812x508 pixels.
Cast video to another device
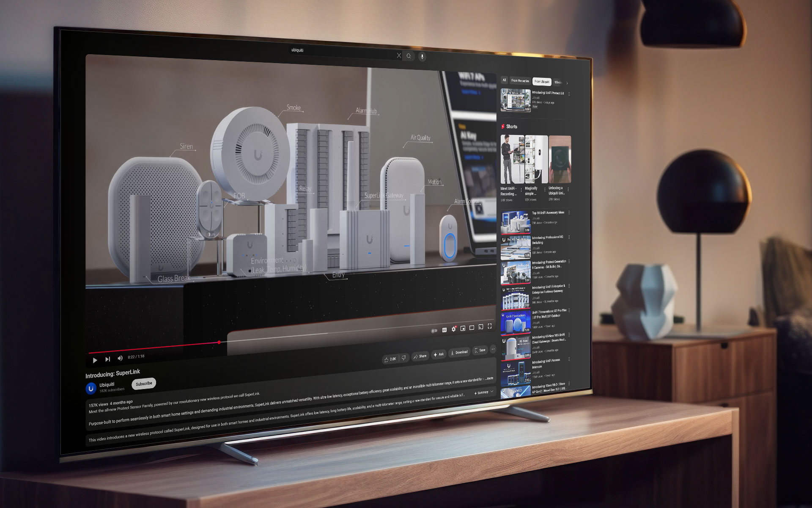[481, 327]
